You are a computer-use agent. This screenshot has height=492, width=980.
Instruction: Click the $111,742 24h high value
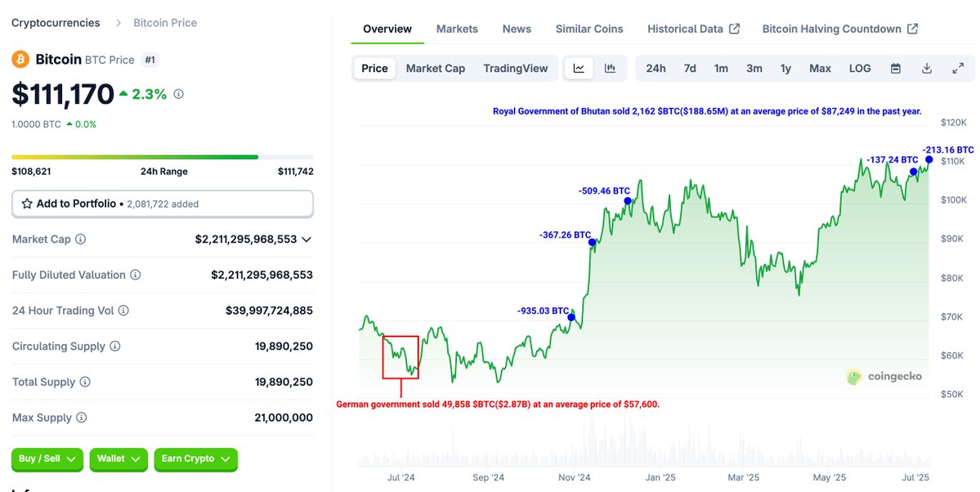pyautogui.click(x=296, y=172)
